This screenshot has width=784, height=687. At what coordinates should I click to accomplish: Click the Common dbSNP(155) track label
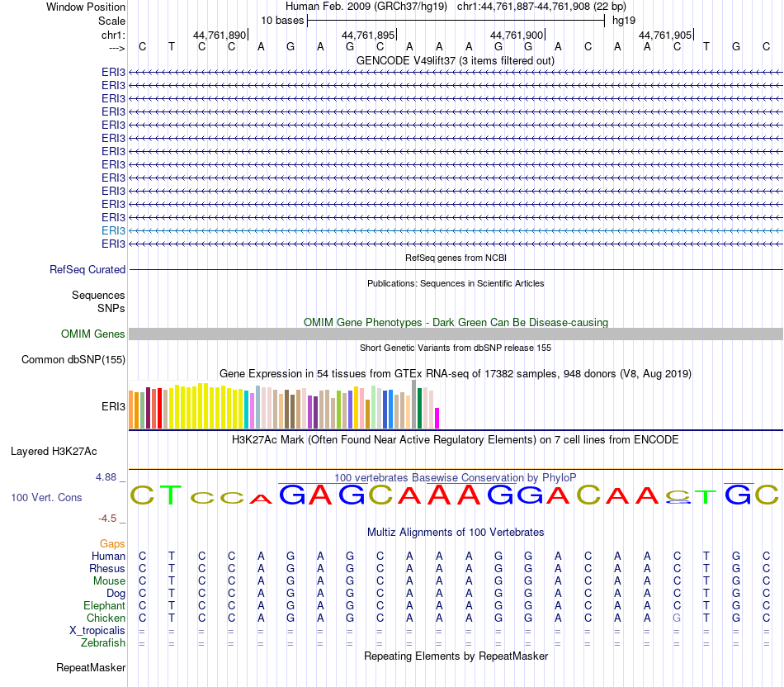[x=73, y=360]
